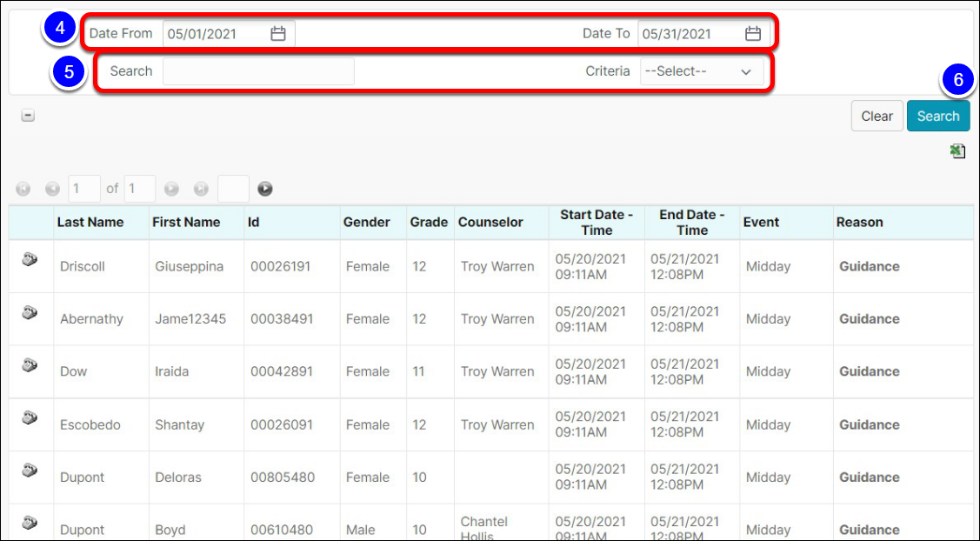Sort by Grade column
Image resolution: width=980 pixels, height=541 pixels.
(429, 222)
